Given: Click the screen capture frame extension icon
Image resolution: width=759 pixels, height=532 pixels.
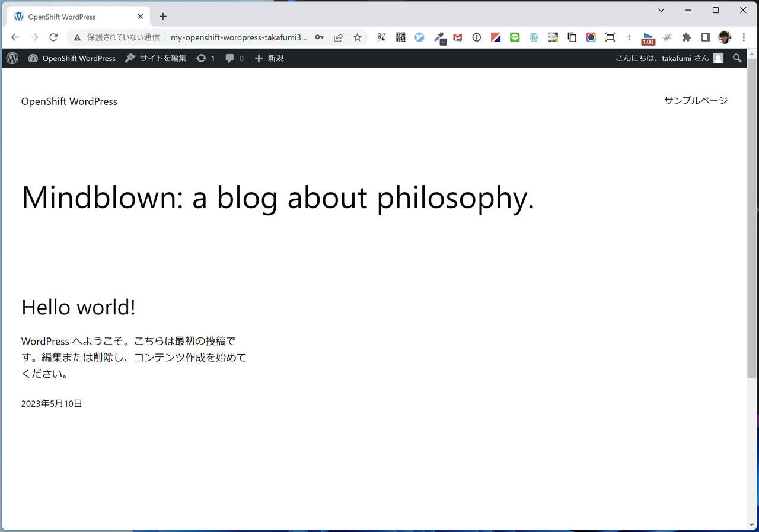Looking at the screenshot, I should 610,37.
